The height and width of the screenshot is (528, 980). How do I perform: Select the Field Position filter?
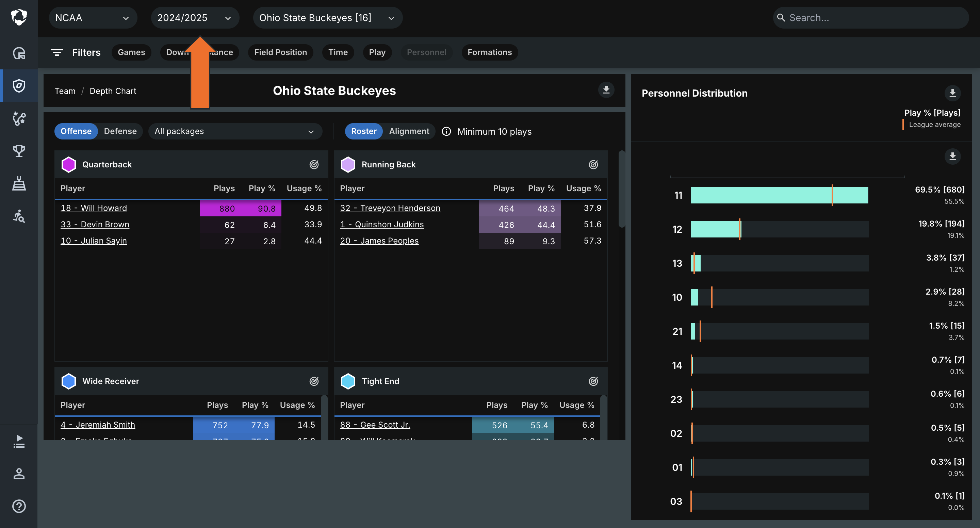coord(280,52)
